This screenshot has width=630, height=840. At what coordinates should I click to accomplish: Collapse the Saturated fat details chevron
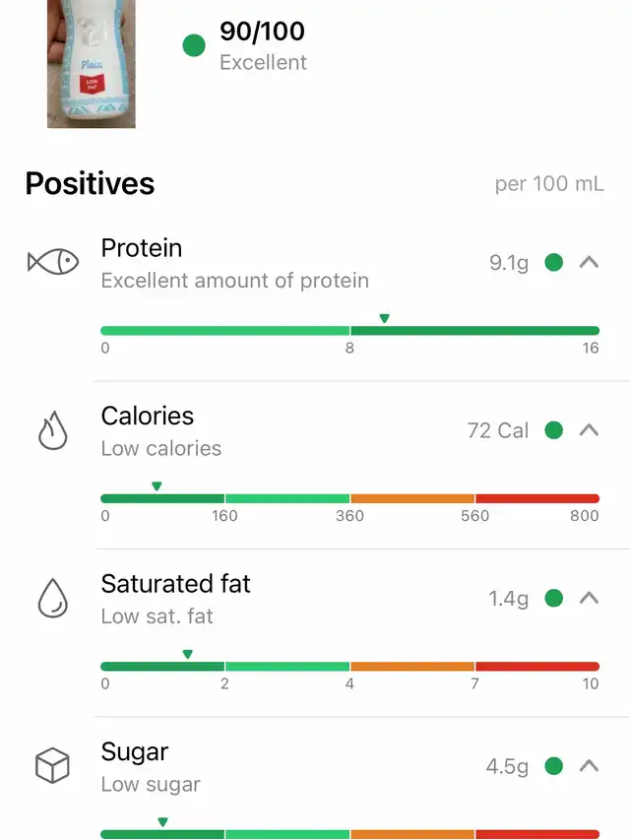click(x=589, y=598)
